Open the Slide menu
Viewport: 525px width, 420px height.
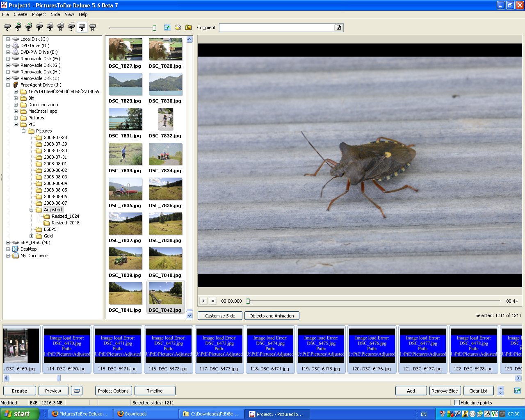tap(55, 14)
